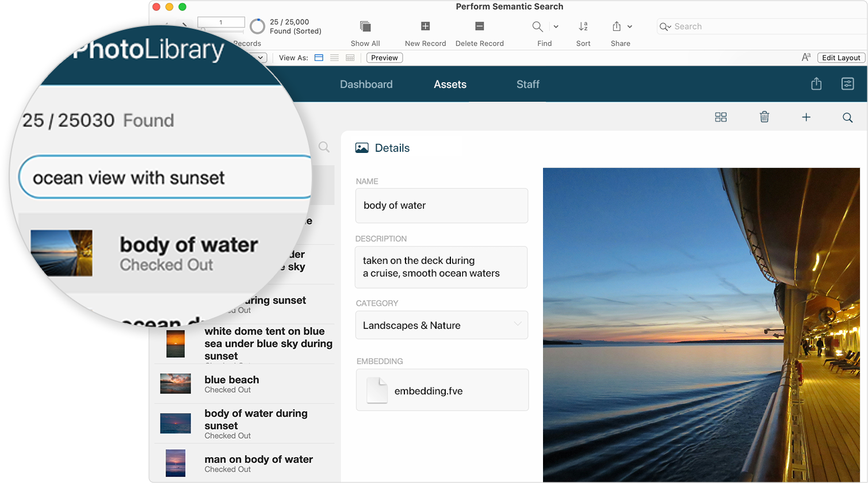Click the blue beach thumbnail
The image size is (868, 483).
coord(175,384)
